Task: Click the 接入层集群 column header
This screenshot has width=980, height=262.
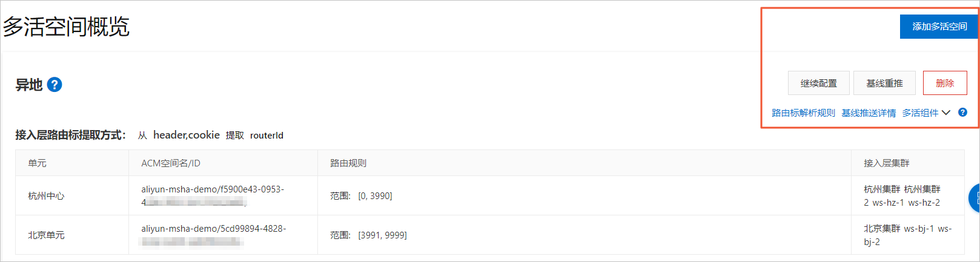Action: tap(887, 163)
